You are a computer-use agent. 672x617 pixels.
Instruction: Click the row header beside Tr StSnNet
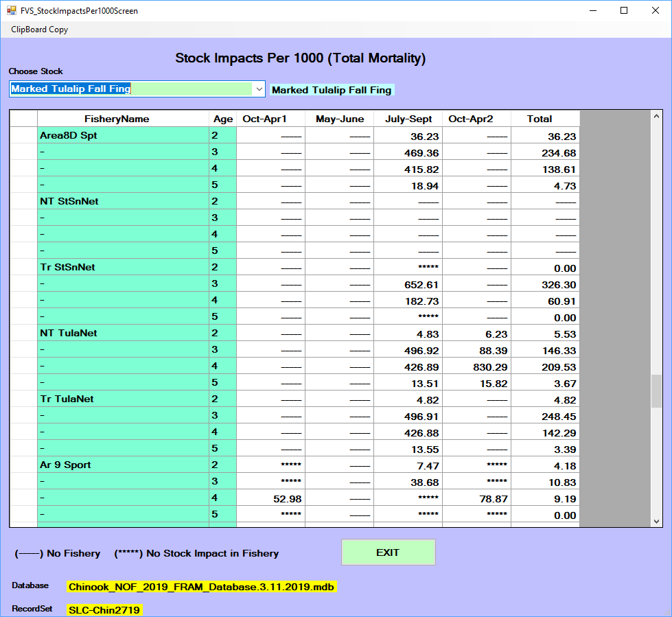point(23,267)
